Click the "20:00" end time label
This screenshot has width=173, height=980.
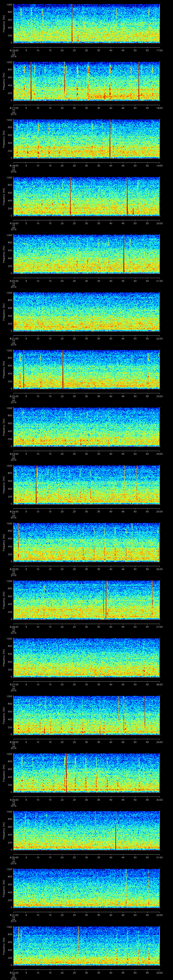160,223
